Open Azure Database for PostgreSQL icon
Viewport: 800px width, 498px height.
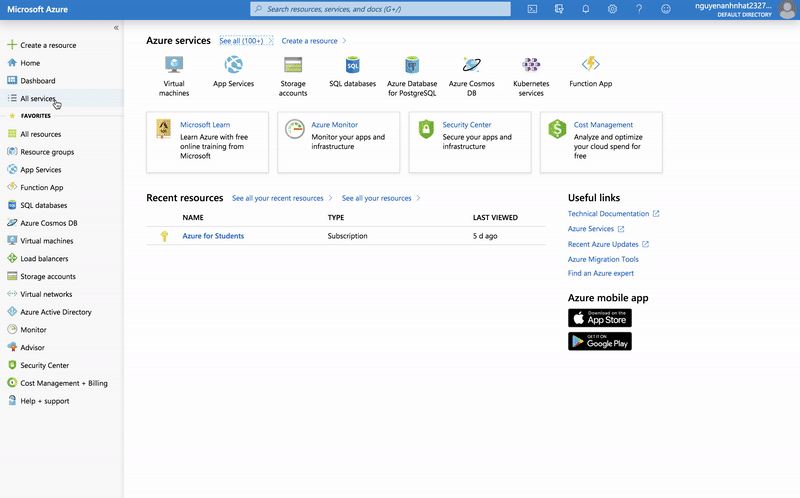click(x=412, y=65)
